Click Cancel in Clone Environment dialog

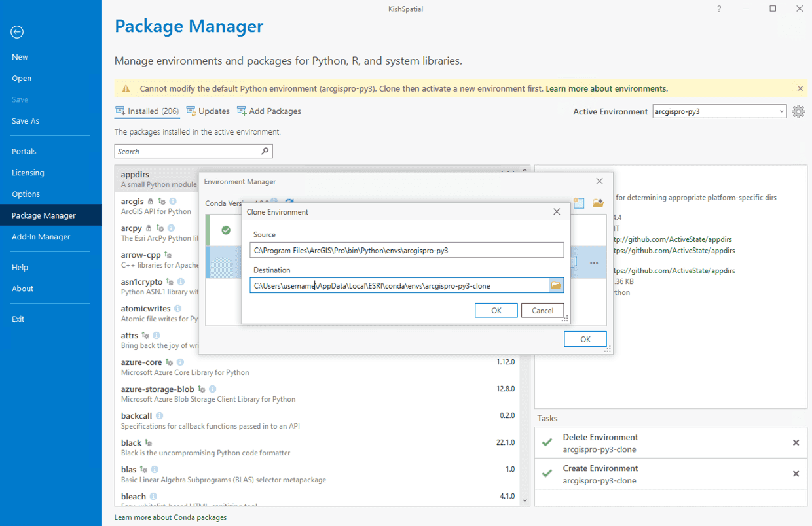point(542,311)
